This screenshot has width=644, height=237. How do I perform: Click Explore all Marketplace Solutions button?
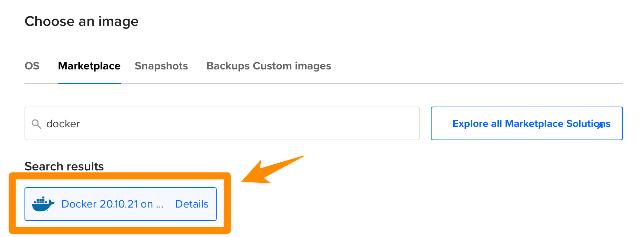(526, 123)
